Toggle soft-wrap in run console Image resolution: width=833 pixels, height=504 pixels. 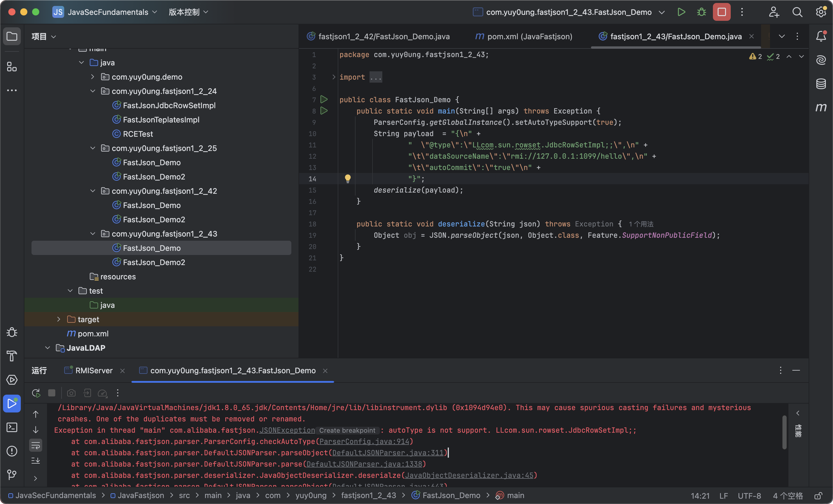click(x=35, y=445)
